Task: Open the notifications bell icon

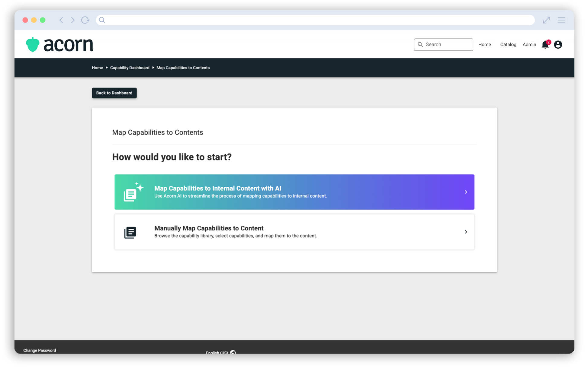Action: point(545,45)
